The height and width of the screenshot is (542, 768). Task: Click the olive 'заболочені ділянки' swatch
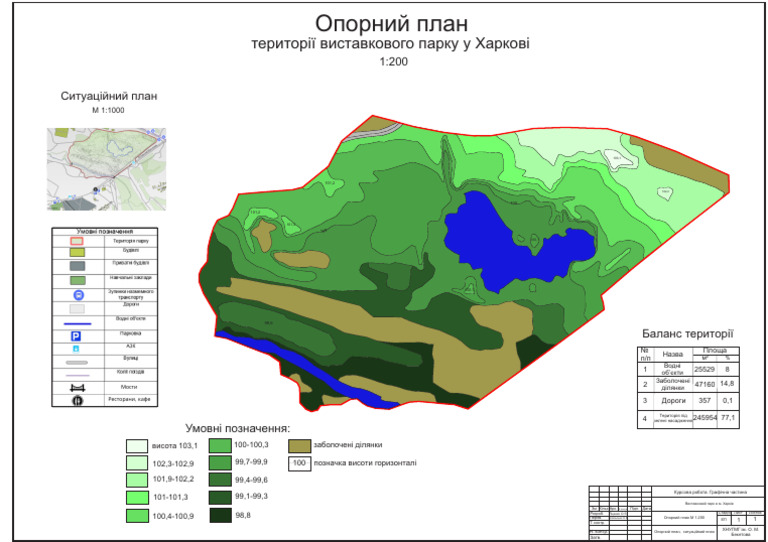click(x=299, y=446)
